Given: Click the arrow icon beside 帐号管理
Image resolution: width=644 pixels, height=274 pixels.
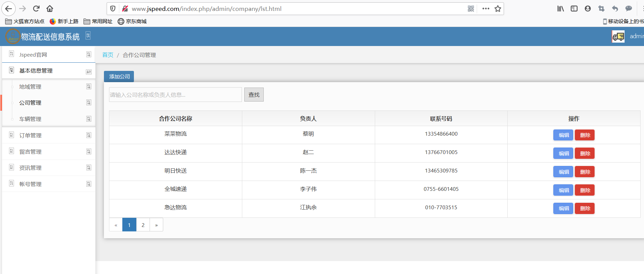Looking at the screenshot, I should 89,184.
